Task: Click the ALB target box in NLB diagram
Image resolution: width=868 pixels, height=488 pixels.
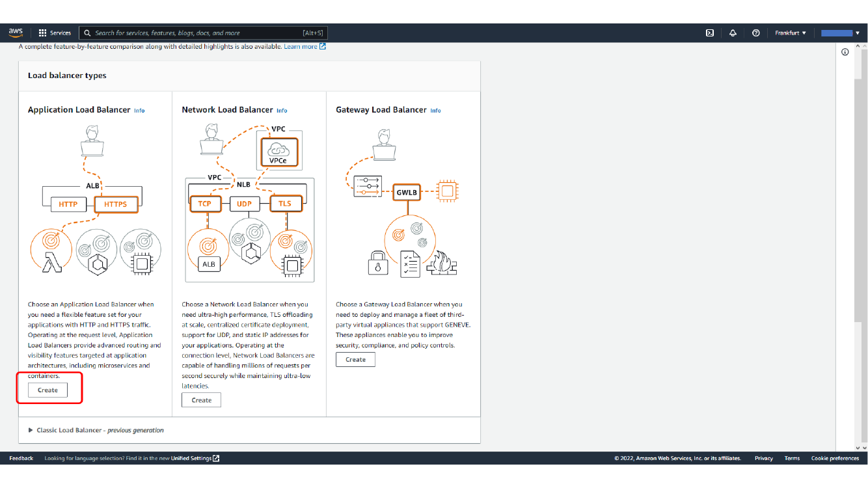Action: point(208,264)
